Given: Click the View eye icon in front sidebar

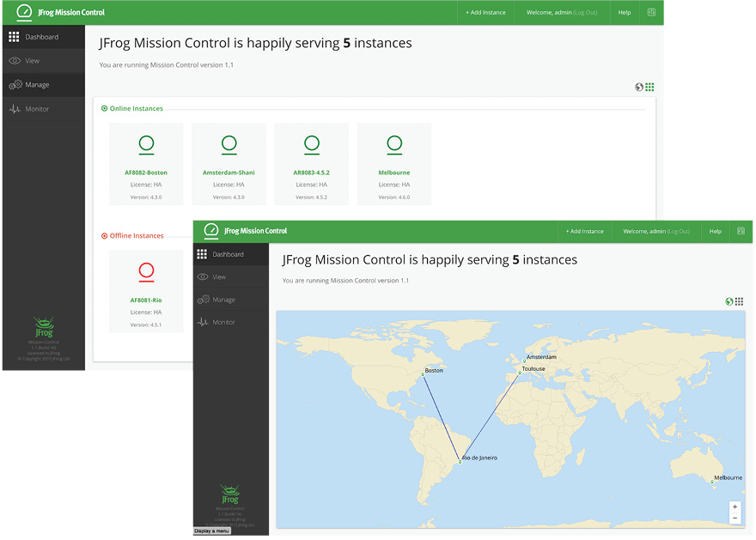Looking at the screenshot, I should tap(203, 276).
